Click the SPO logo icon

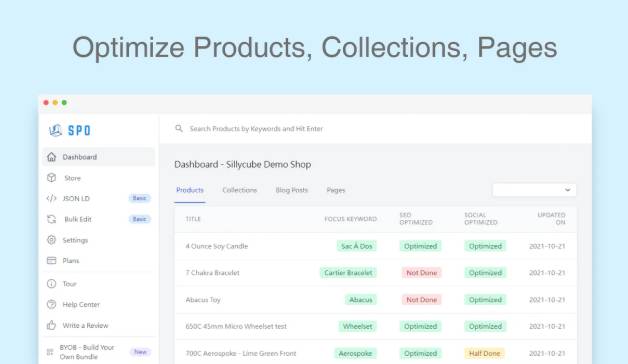coord(55,130)
